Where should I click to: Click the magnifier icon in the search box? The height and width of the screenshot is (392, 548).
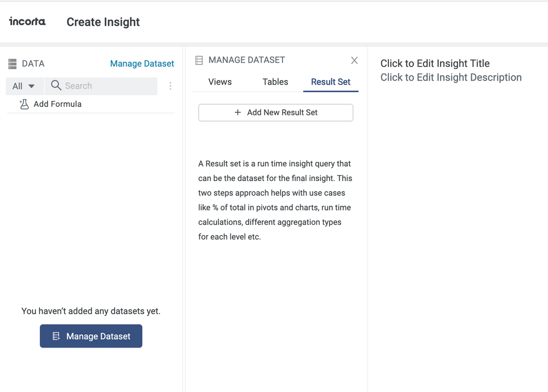click(56, 86)
